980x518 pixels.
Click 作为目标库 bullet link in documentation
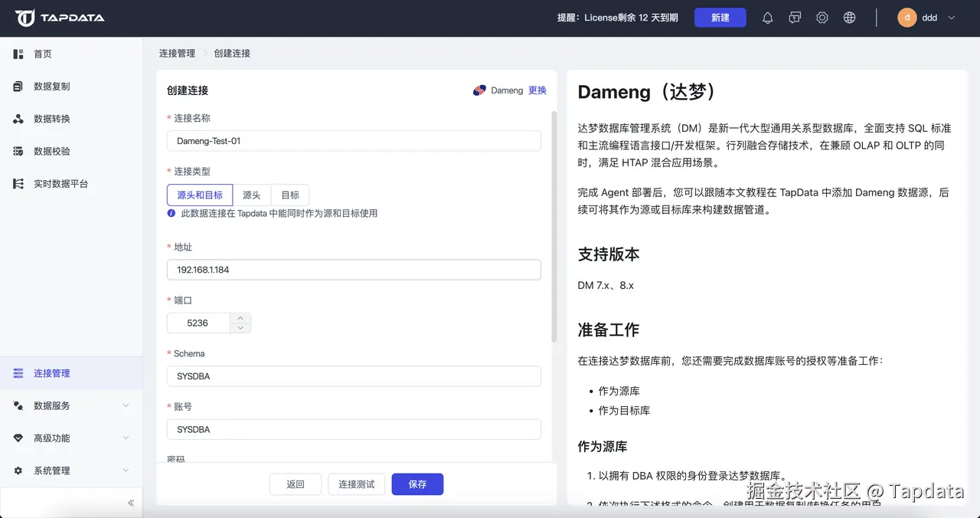(625, 411)
